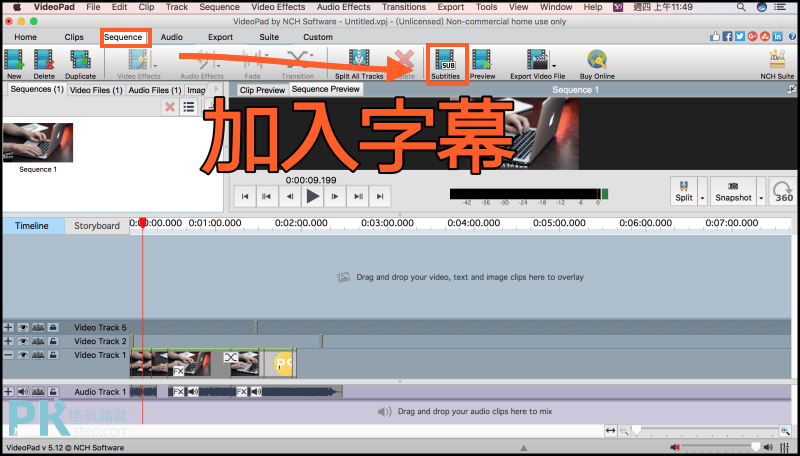Click the zoom-to-fit timeline arrows icon
Viewport: 800px width, 456px height.
(x=611, y=431)
